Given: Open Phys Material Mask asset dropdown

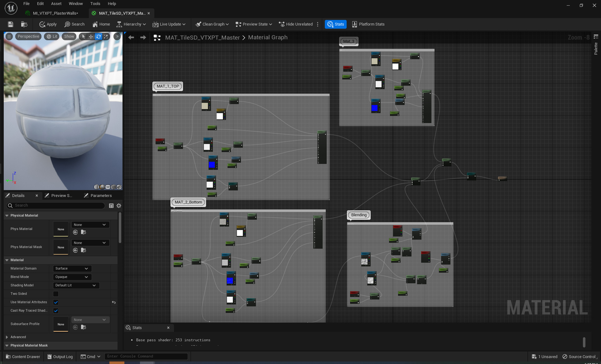Looking at the screenshot, I should coord(90,243).
